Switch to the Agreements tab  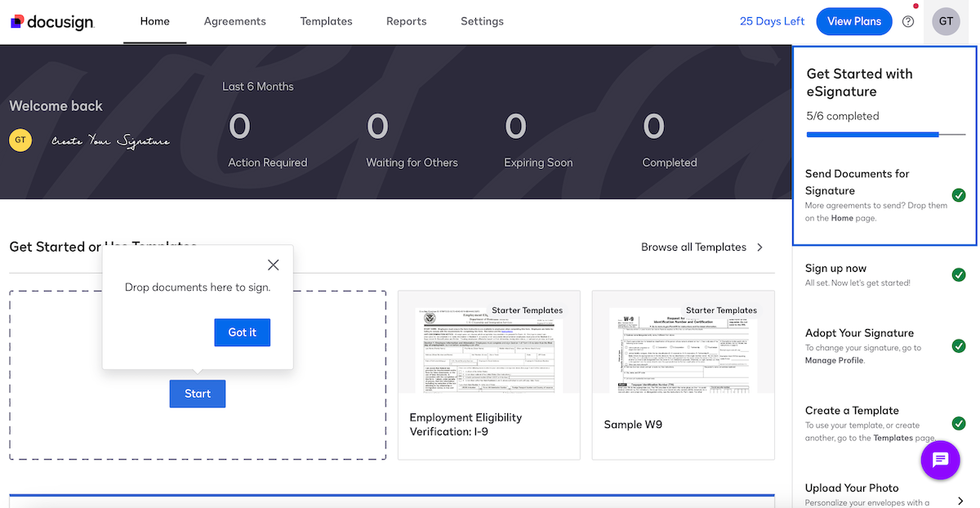[x=235, y=21]
